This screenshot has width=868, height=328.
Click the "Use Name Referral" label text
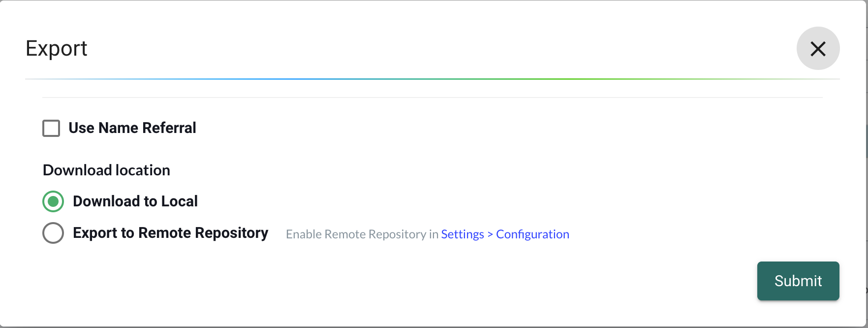pyautogui.click(x=132, y=128)
